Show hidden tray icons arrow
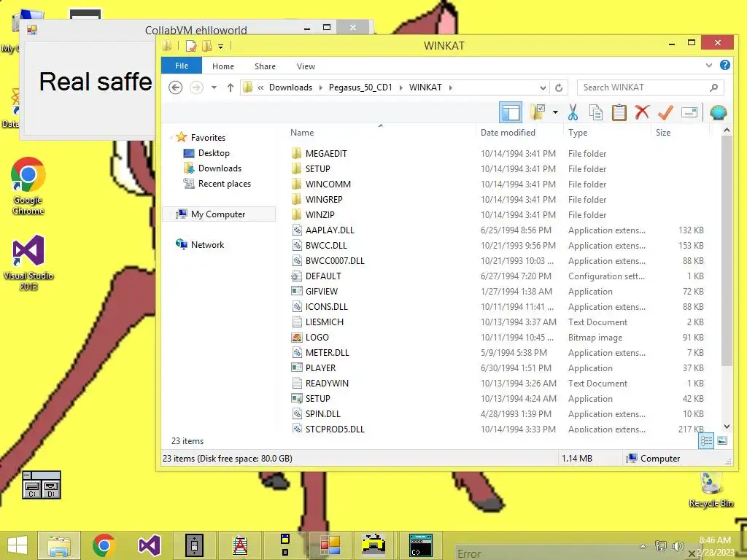747x560 pixels. point(643,546)
